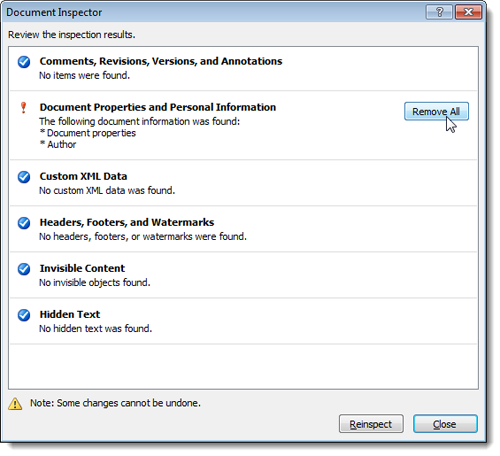This screenshot has height=456, width=500.
Task: Select the Document Properties and Personal Information heading
Action: click(x=158, y=107)
